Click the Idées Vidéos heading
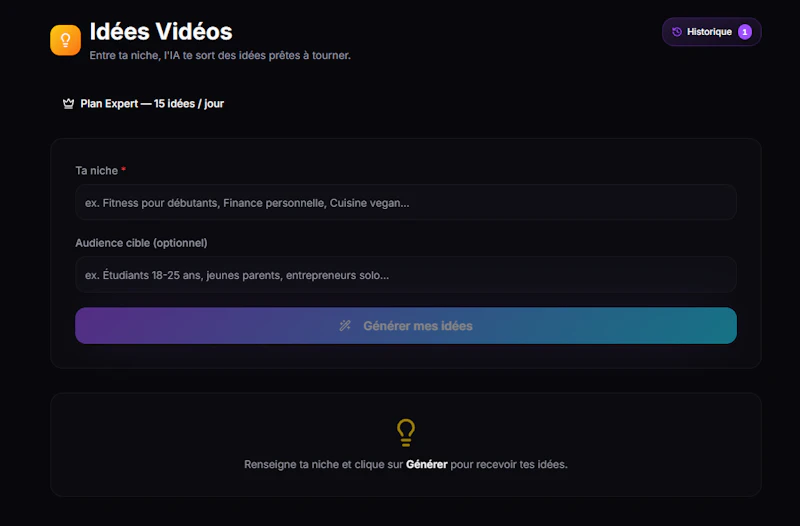 (161, 32)
